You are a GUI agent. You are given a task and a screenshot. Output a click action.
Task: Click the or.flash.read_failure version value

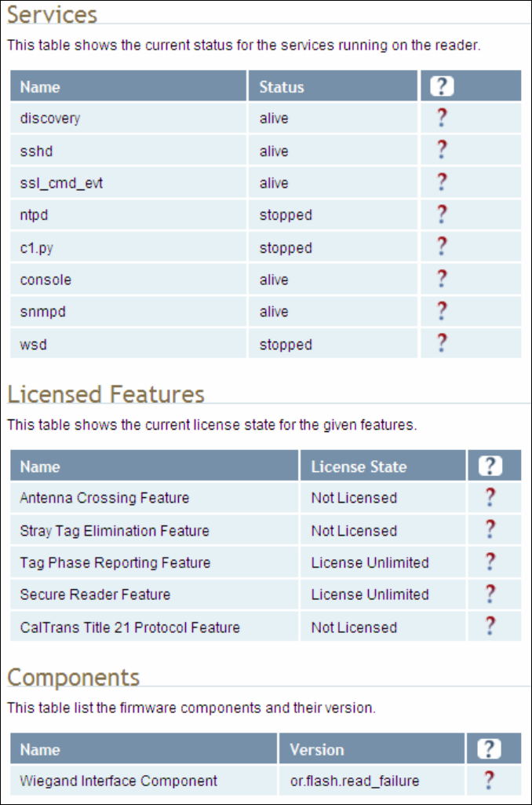[355, 781]
